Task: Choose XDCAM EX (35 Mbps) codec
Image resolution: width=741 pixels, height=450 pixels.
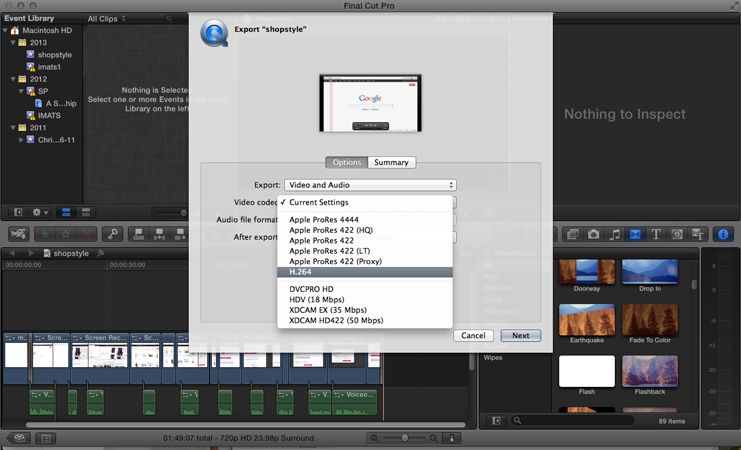Action: pyautogui.click(x=365, y=310)
